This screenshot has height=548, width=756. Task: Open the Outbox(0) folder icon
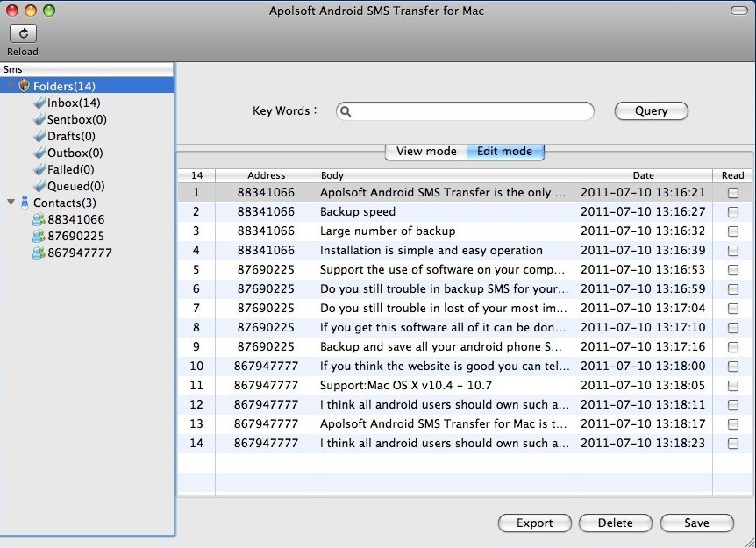click(39, 153)
